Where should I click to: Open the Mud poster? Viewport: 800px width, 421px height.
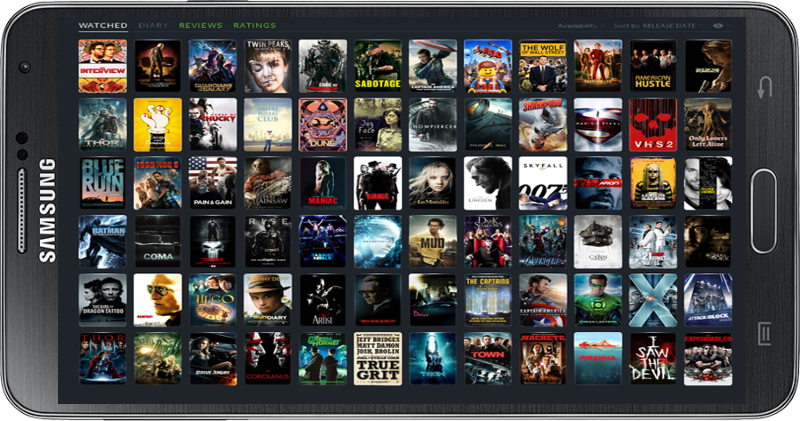433,242
